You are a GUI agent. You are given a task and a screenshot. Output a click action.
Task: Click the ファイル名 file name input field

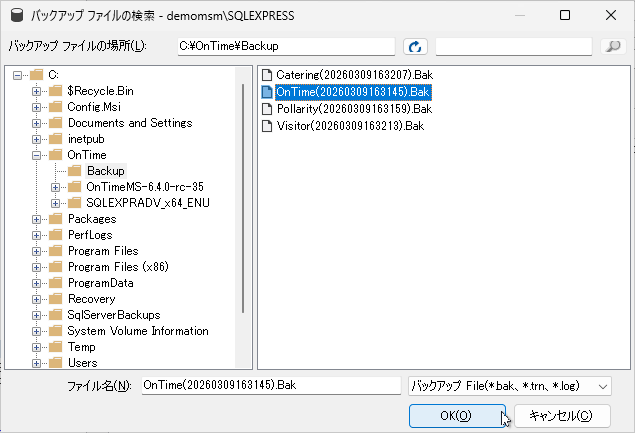pos(270,385)
